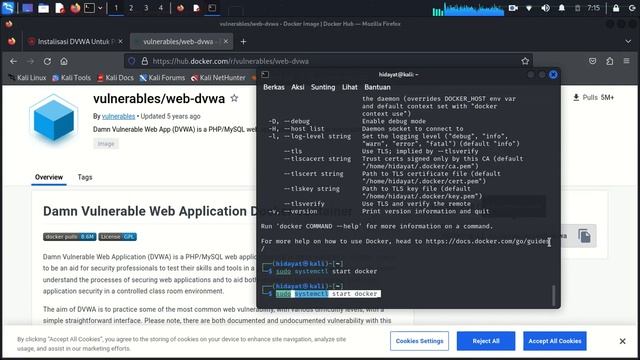Click the License GPL badge
Image resolution: width=640 pixels, height=360 pixels.
(x=118, y=237)
